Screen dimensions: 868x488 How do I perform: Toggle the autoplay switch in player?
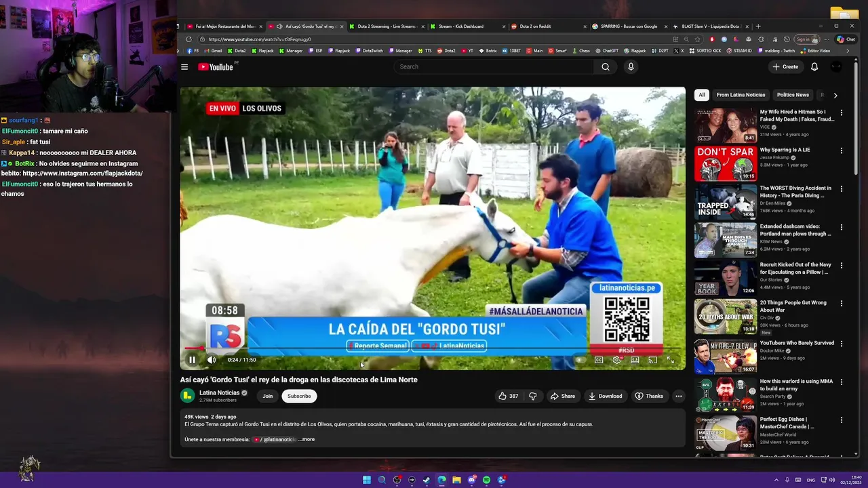(580, 360)
